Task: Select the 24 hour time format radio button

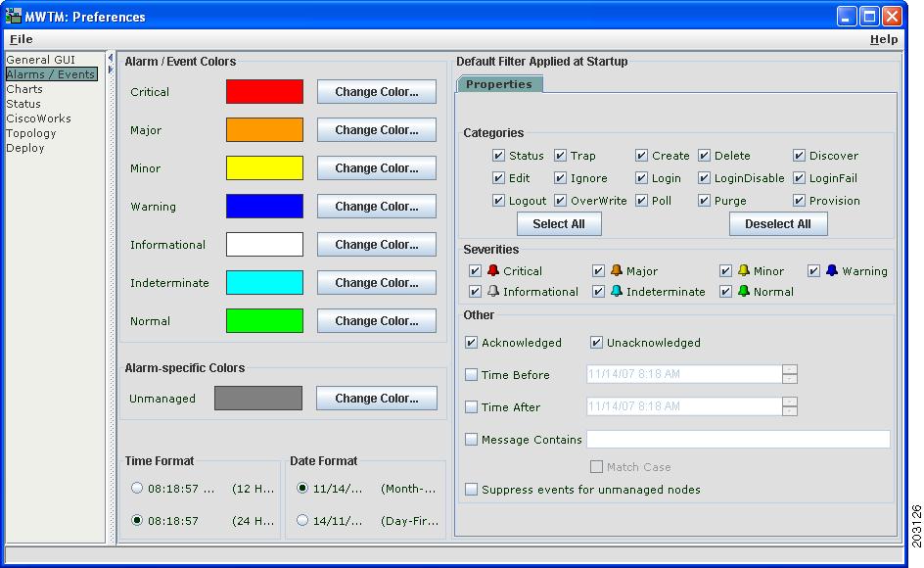Action: pyautogui.click(x=137, y=520)
